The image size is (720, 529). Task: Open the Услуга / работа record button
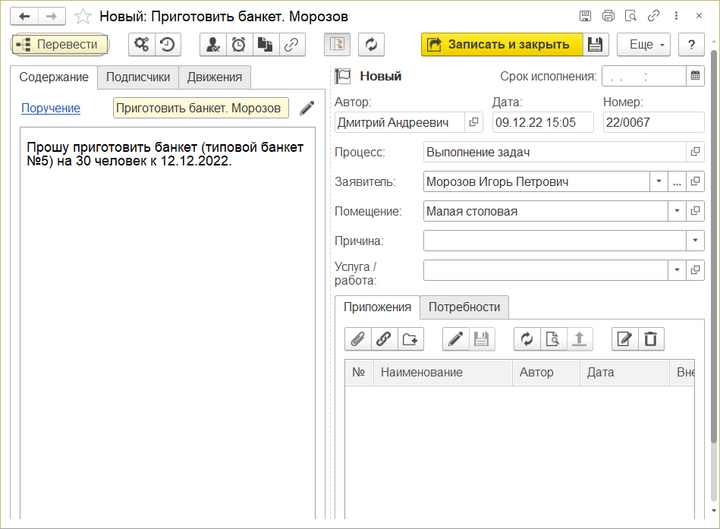click(695, 270)
